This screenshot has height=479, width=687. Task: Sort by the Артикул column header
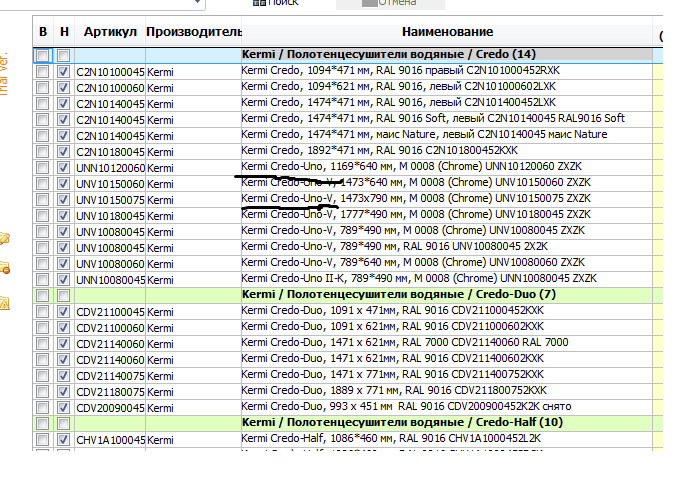click(110, 32)
